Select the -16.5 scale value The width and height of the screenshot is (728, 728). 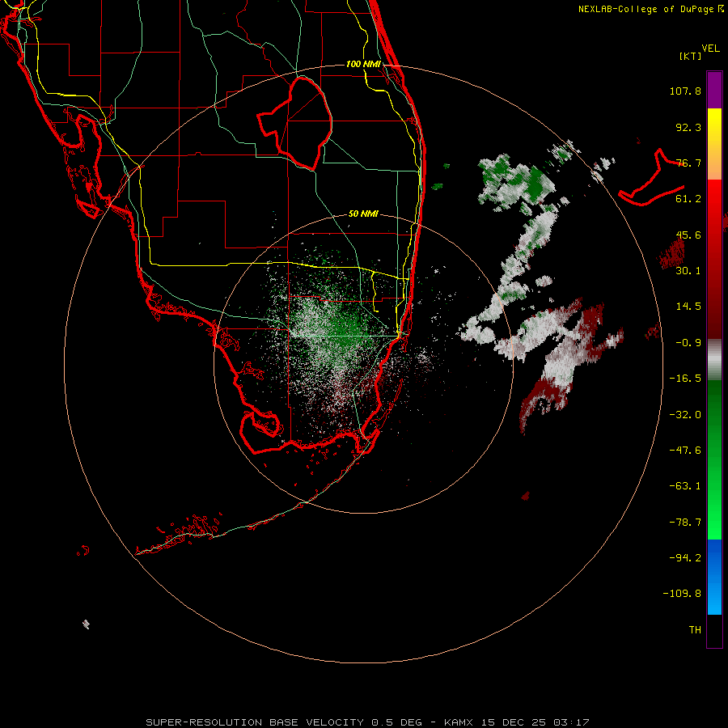coord(685,379)
